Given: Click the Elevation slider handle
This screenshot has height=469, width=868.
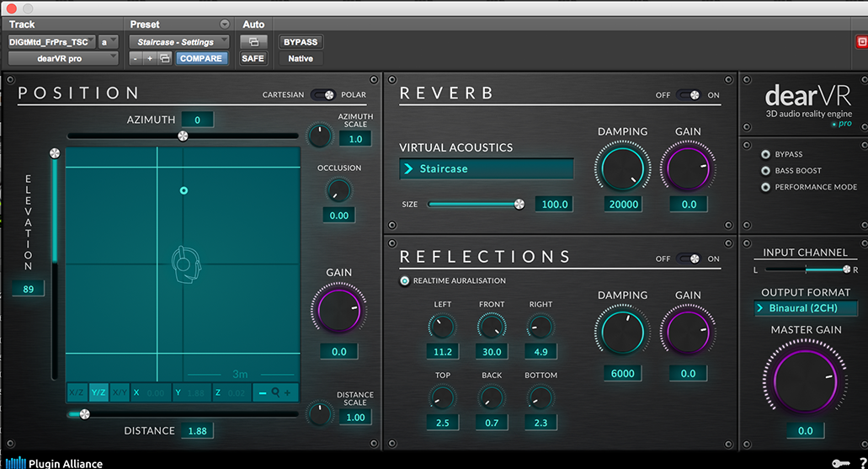Looking at the screenshot, I should click(55, 153).
